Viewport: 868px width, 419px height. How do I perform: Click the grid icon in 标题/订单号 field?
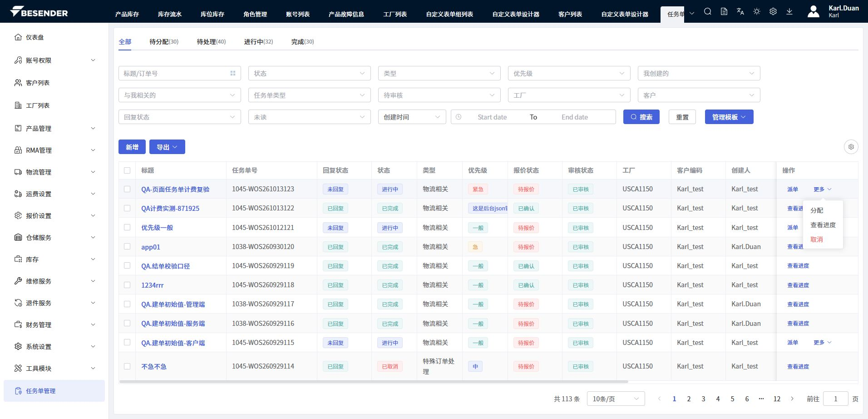click(233, 73)
